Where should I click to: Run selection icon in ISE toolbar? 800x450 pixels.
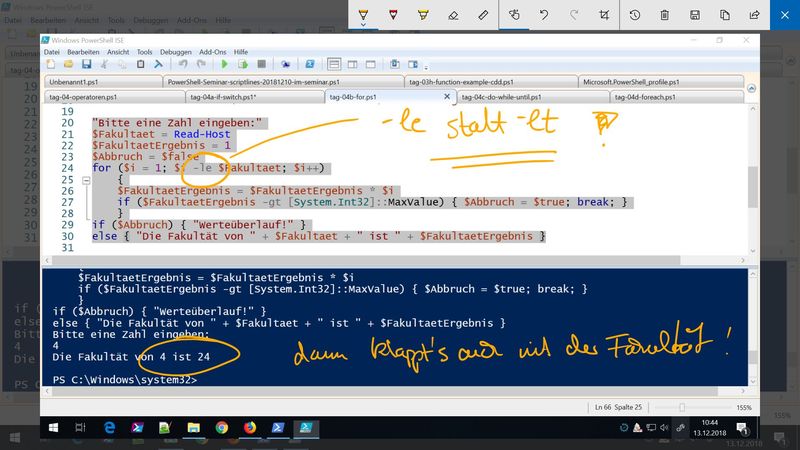click(243, 64)
